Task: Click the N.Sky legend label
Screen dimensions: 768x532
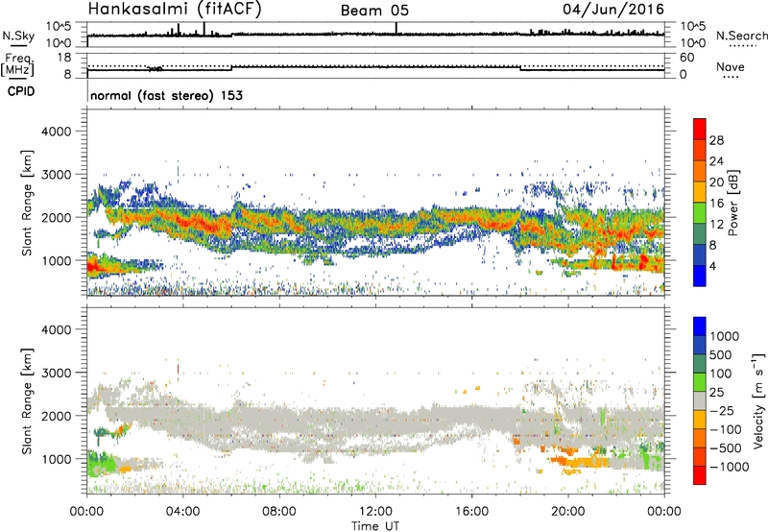Action: pos(18,36)
